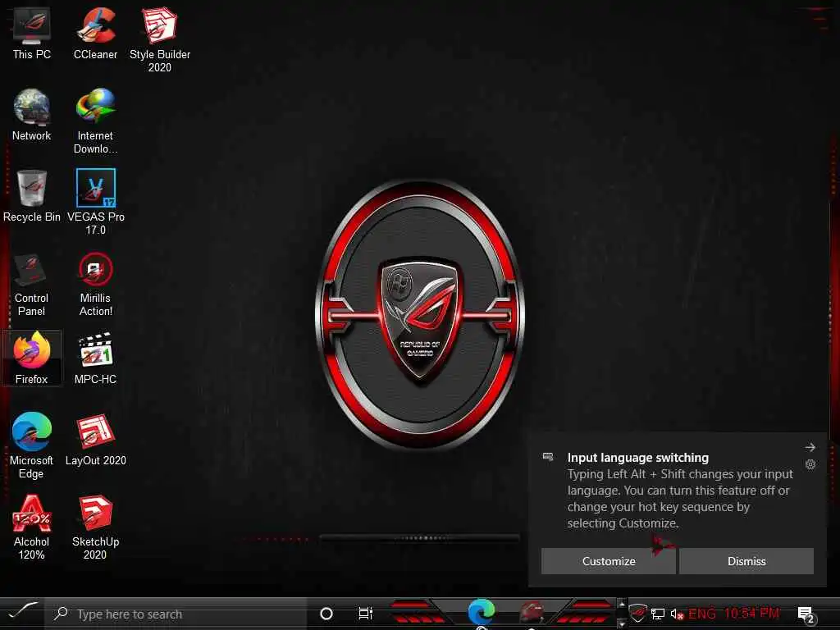Click the taskbar search box
The width and height of the screenshot is (840, 630).
(176, 614)
